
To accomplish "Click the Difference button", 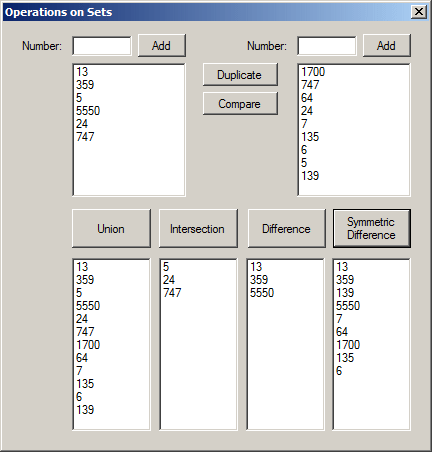I will [x=286, y=229].
